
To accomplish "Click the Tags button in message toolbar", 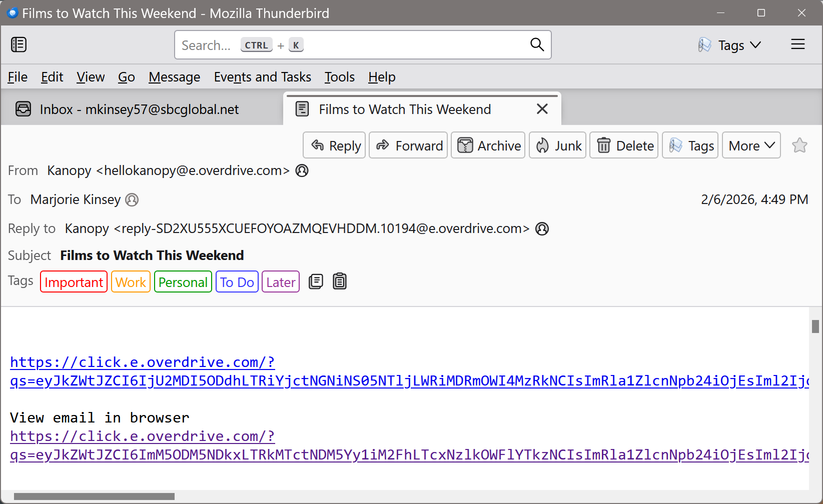I will click(x=690, y=145).
